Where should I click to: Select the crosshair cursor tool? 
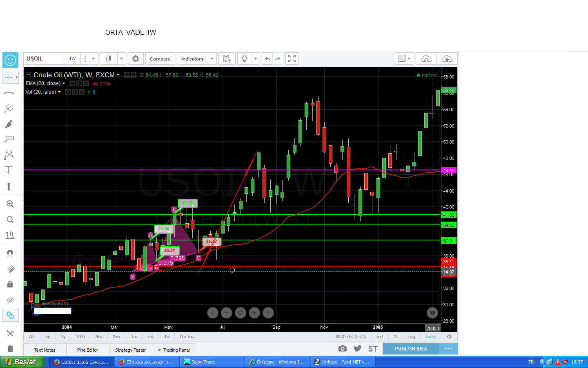coord(9,77)
